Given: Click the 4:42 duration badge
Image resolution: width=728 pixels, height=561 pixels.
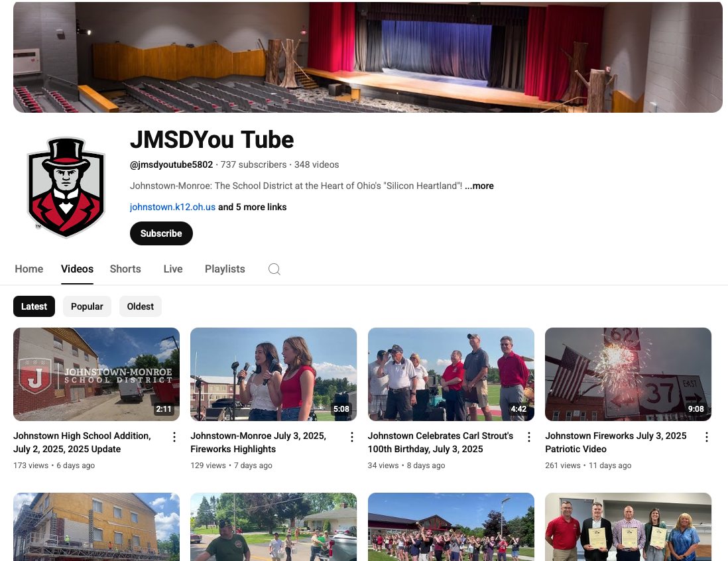Looking at the screenshot, I should tap(518, 409).
